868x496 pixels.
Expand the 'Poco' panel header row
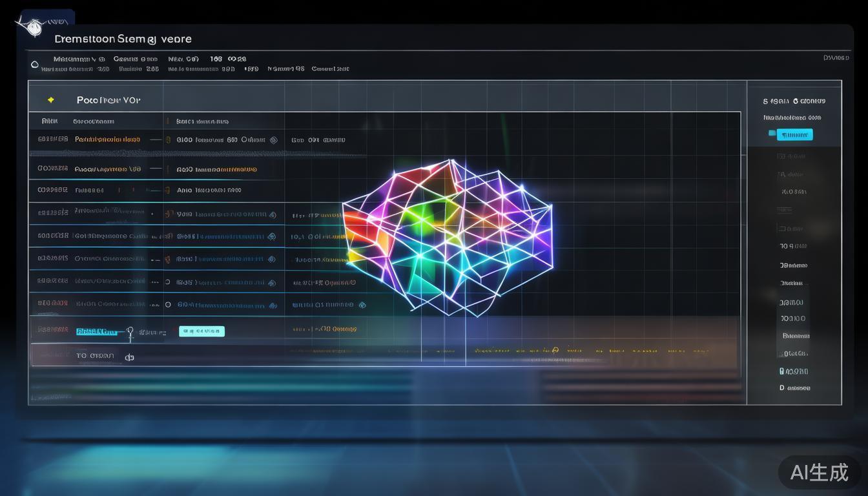[108, 100]
